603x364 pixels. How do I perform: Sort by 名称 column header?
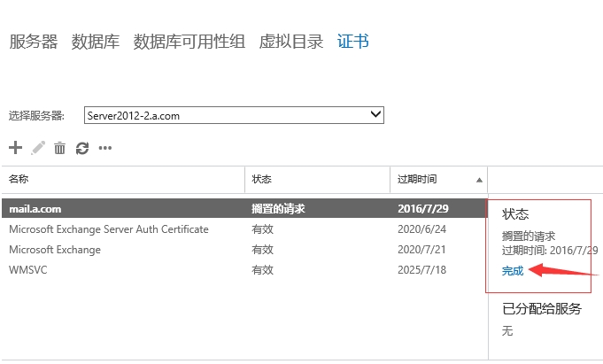[123, 179]
